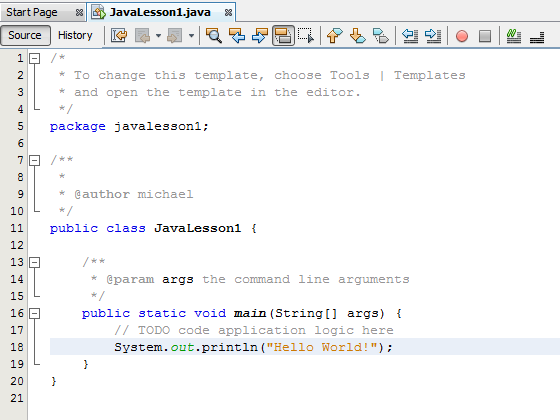Screen dimensions: 560x420
Task: Click "out" field on line 18
Action: pos(182,347)
